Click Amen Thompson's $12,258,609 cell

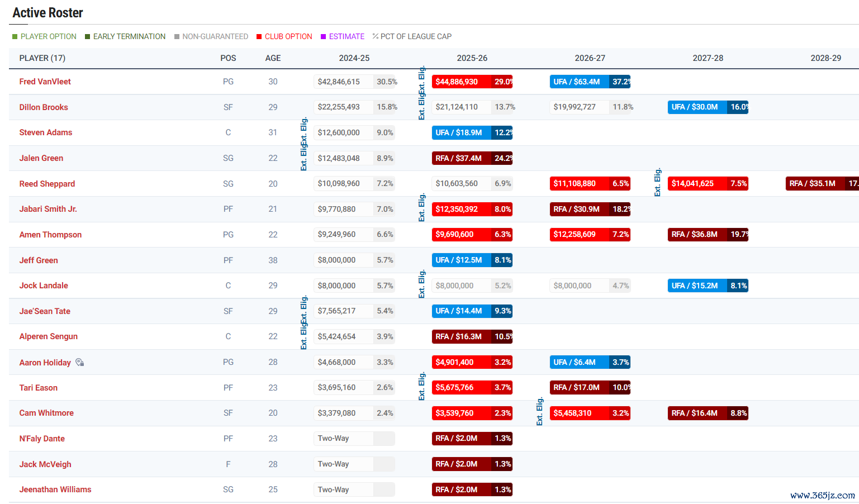point(590,234)
